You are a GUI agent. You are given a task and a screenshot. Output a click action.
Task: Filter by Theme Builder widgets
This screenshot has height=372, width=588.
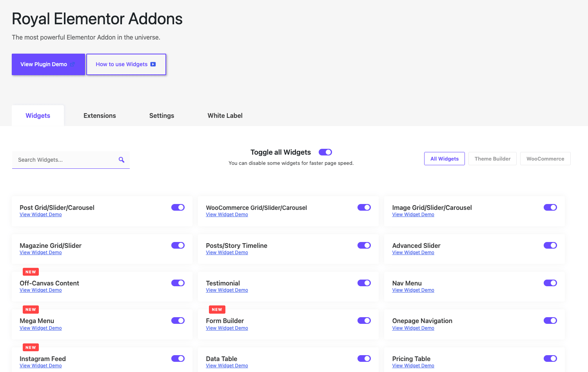tap(492, 159)
